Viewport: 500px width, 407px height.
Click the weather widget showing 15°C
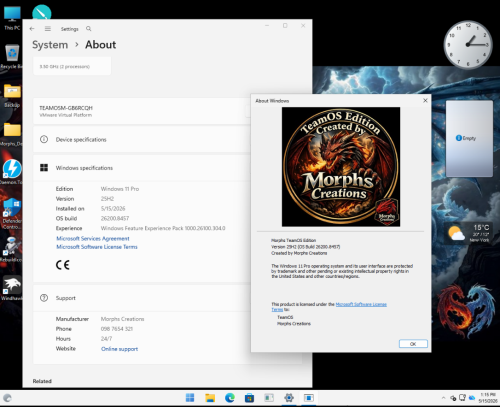click(x=468, y=233)
